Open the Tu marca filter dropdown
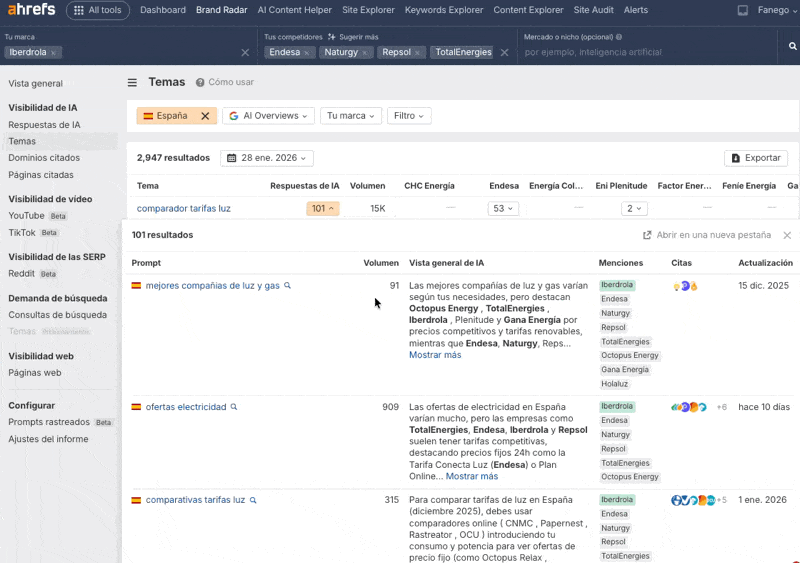This screenshot has height=563, width=800. coord(351,116)
